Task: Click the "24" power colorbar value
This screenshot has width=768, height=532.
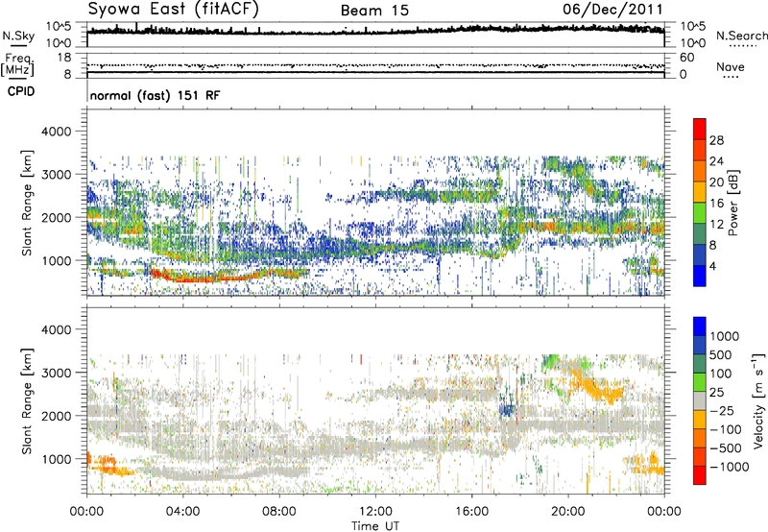Action: (x=716, y=161)
